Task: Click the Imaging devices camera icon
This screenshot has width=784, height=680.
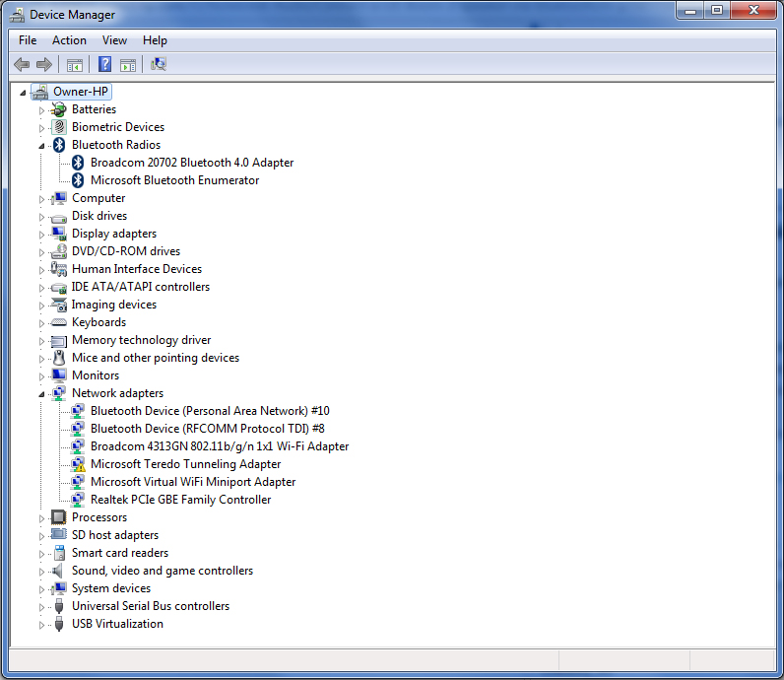Action: tap(59, 305)
